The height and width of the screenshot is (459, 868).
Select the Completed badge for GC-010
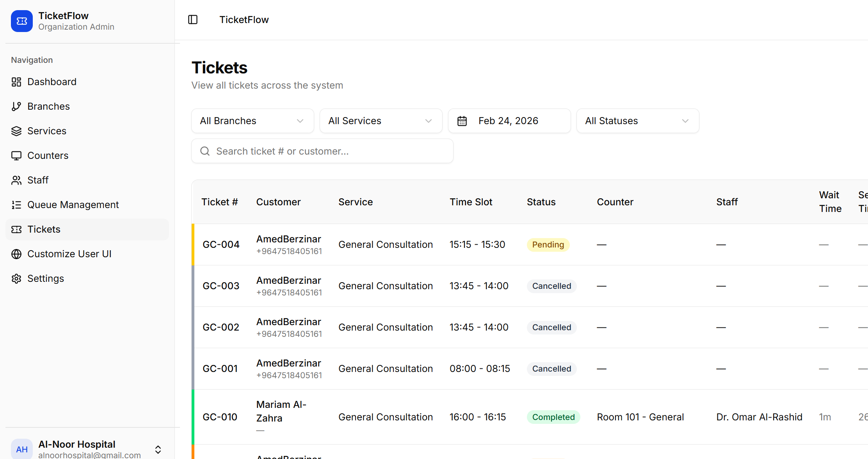coord(553,417)
